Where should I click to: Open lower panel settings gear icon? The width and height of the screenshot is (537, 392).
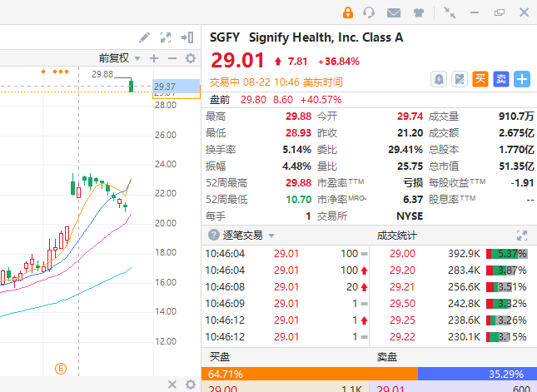coord(191,385)
